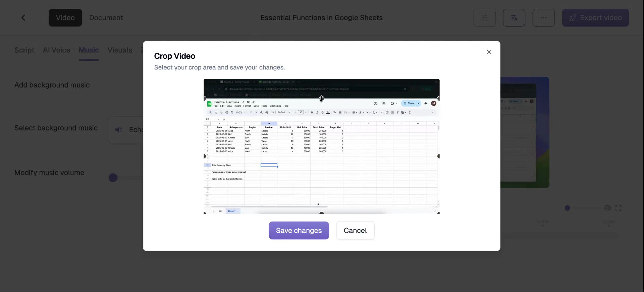This screenshot has width=644, height=292.
Task: Click the bottom-center crop handle
Action: click(321, 213)
